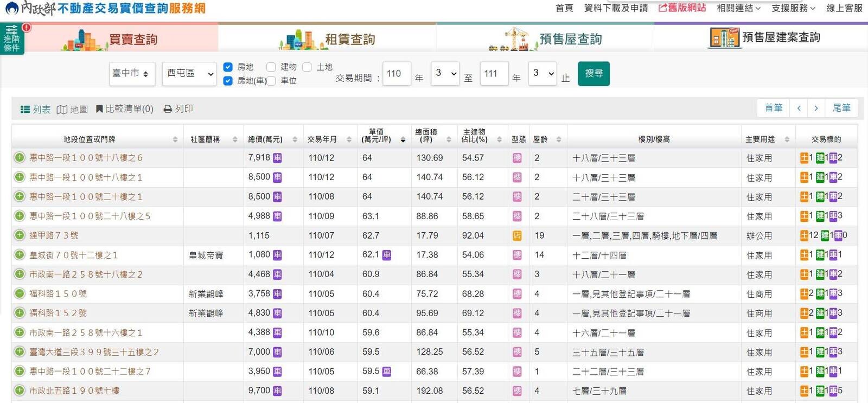Expand row for 惠中路一段100號十八樓之6
Image resolution: width=868 pixels, height=403 pixels.
20,158
